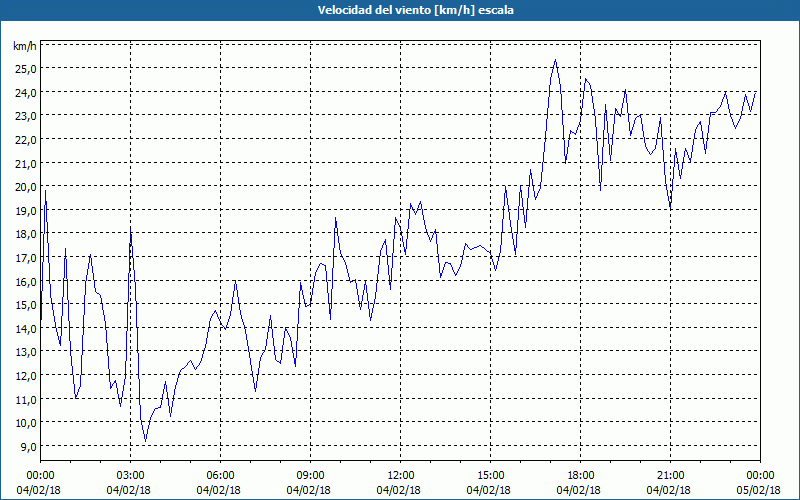800x500 pixels.
Task: Click the "12:00" time label
Action: (401, 476)
